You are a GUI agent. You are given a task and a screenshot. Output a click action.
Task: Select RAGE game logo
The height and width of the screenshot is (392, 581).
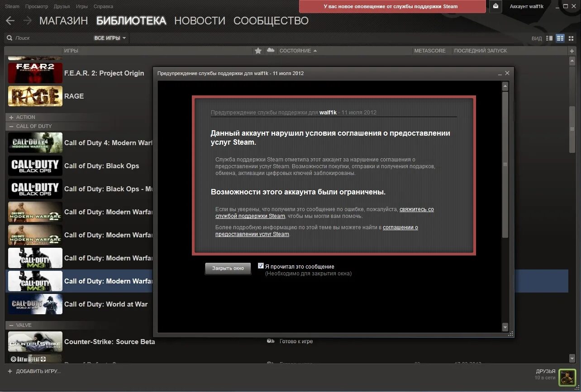[x=35, y=96]
